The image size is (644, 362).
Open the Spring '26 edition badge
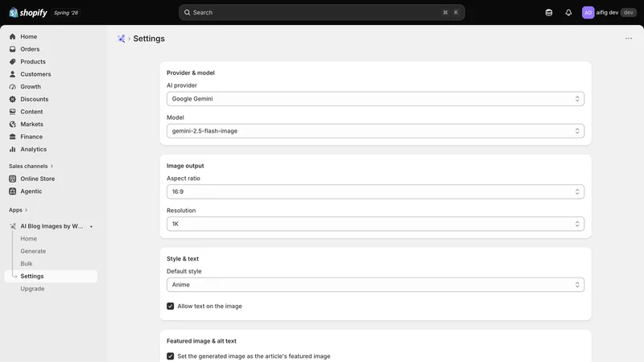66,13
